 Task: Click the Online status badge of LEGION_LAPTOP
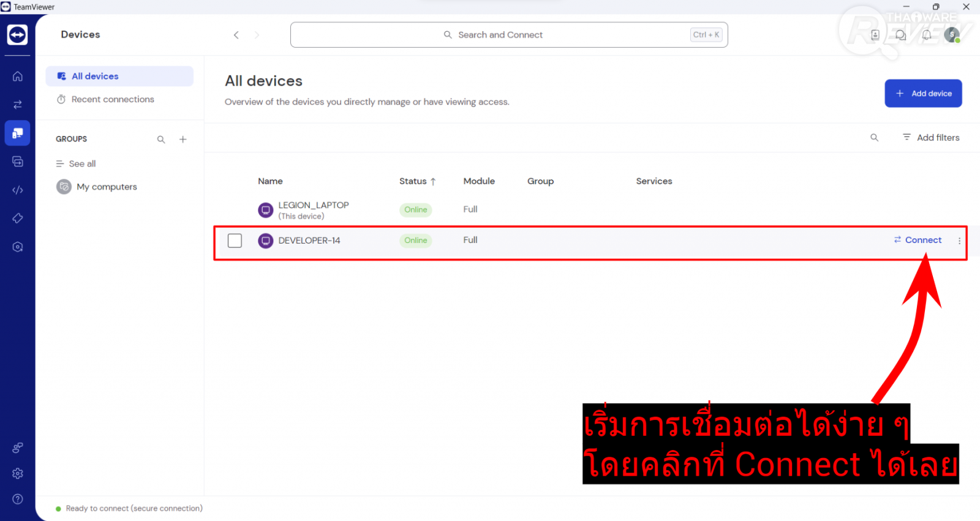(416, 210)
